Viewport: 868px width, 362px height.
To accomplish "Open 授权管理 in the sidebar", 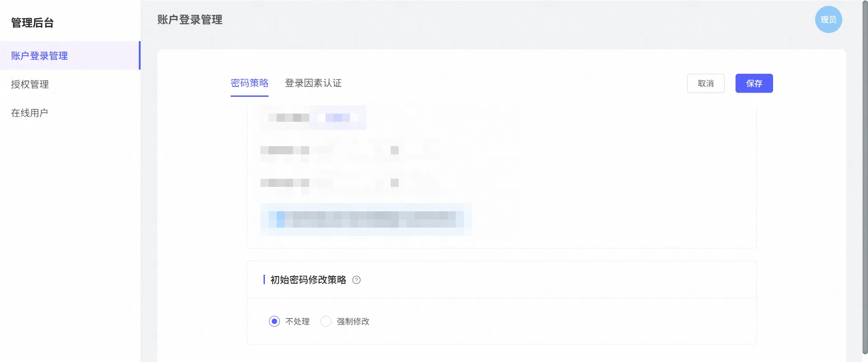I will coord(70,84).
